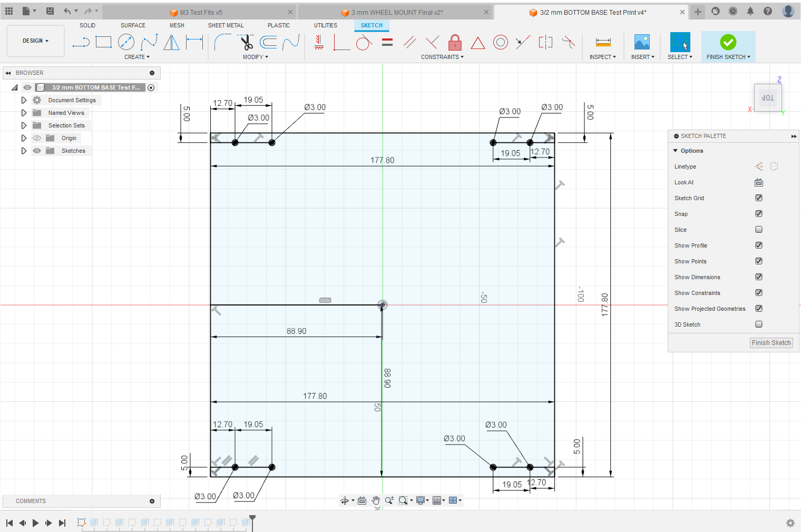
Task: Switch to the SOLID ribbon tab
Action: tap(87, 25)
